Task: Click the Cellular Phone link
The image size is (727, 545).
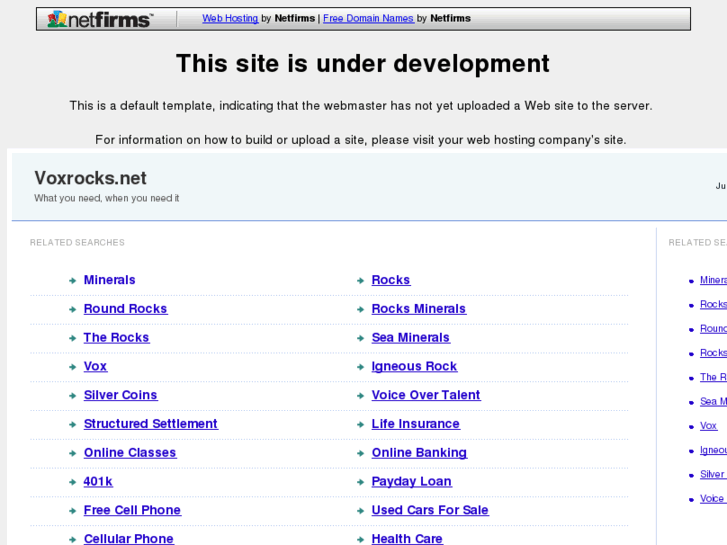Action: [128, 539]
